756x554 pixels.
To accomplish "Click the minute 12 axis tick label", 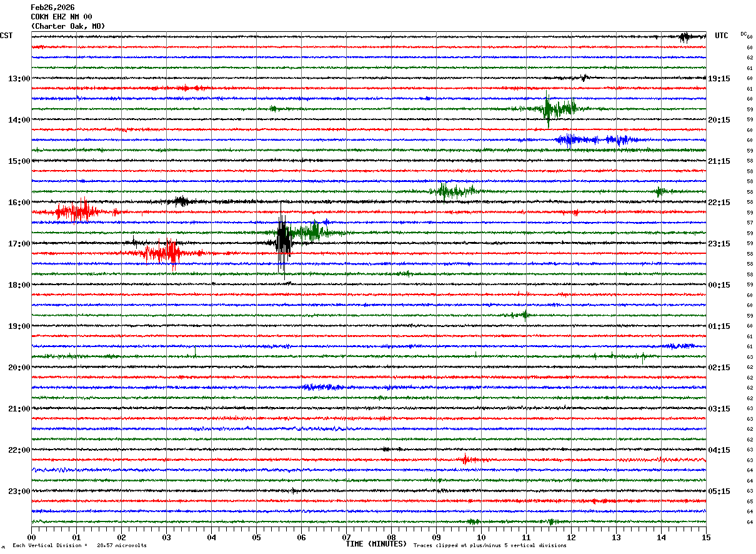I will click(571, 537).
